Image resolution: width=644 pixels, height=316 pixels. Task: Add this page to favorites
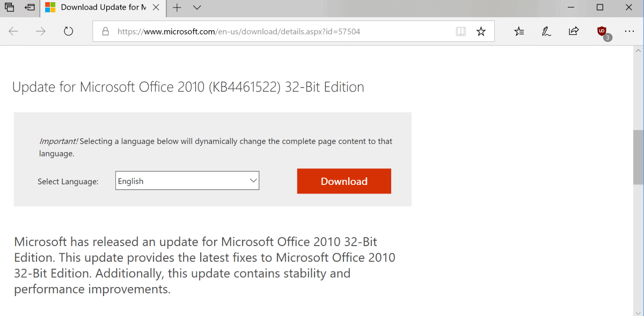(480, 31)
